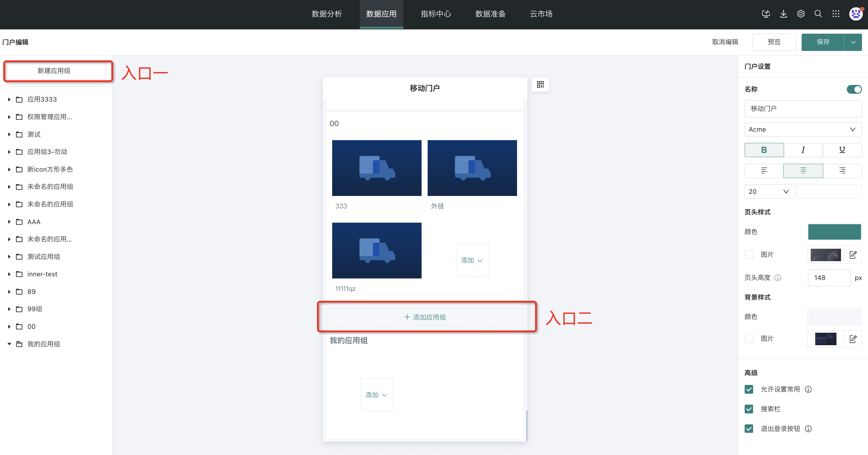Align portal title center
The image size is (868, 455).
coord(803,171)
